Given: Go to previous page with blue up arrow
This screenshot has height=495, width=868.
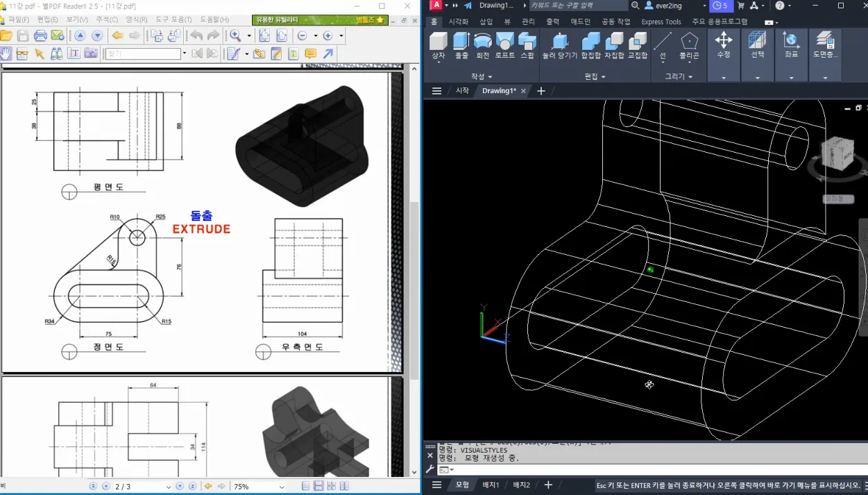Looking at the screenshot, I should (x=80, y=35).
